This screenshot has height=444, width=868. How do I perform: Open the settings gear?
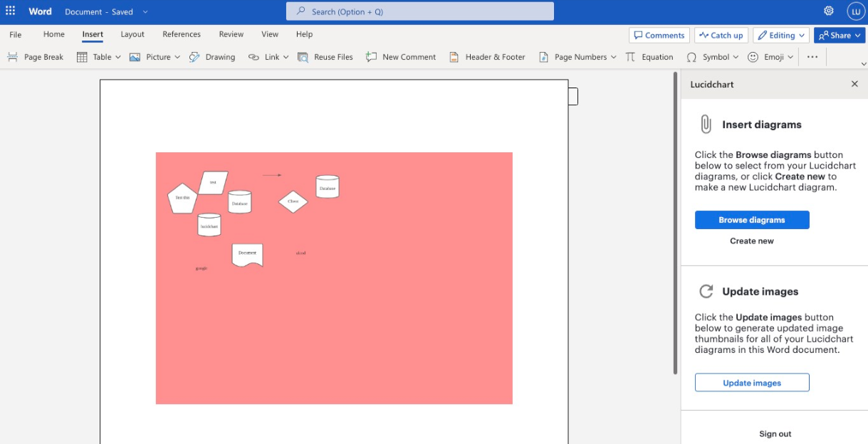coord(829,11)
